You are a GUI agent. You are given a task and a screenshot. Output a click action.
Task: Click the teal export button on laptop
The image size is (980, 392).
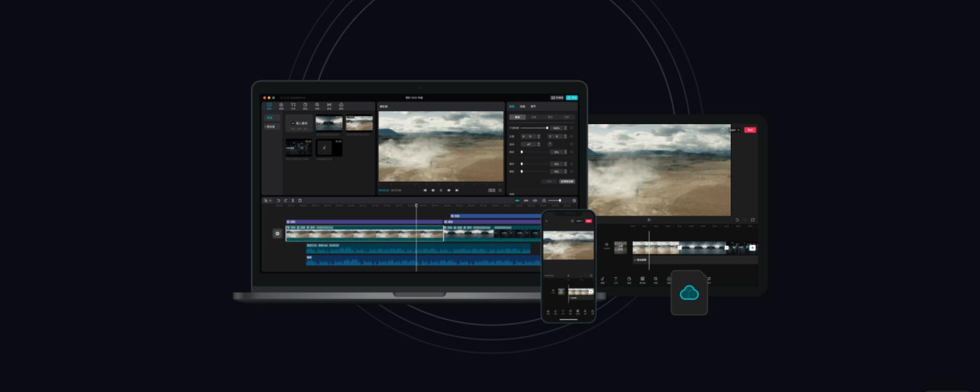pos(571,98)
